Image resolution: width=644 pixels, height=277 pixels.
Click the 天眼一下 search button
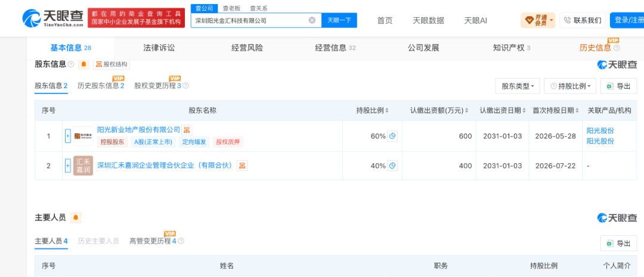(339, 20)
